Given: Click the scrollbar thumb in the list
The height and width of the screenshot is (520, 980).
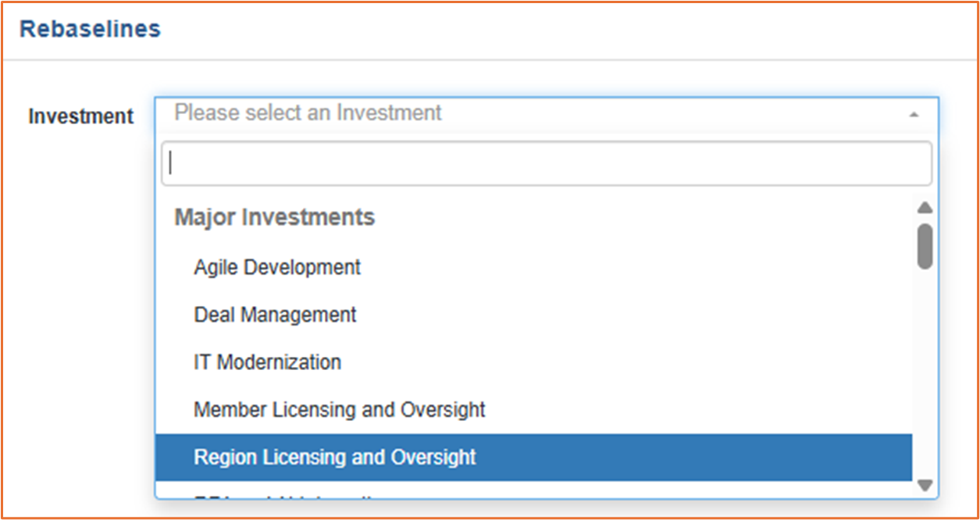Looking at the screenshot, I should 925,247.
